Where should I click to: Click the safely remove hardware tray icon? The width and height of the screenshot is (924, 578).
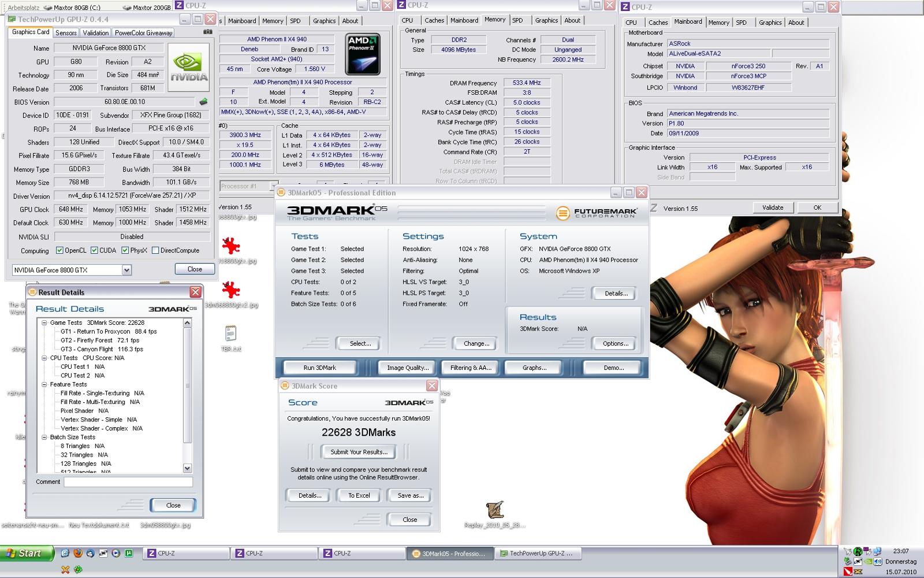(x=848, y=561)
